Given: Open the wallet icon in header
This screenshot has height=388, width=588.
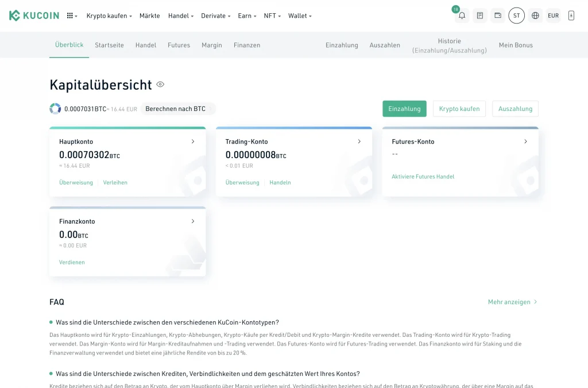Looking at the screenshot, I should coord(498,16).
